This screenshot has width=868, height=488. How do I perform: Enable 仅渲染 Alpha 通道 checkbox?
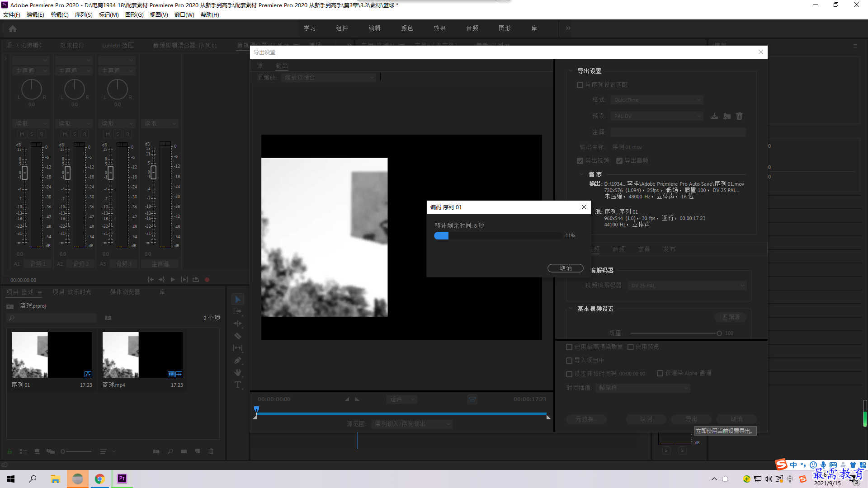[660, 373]
